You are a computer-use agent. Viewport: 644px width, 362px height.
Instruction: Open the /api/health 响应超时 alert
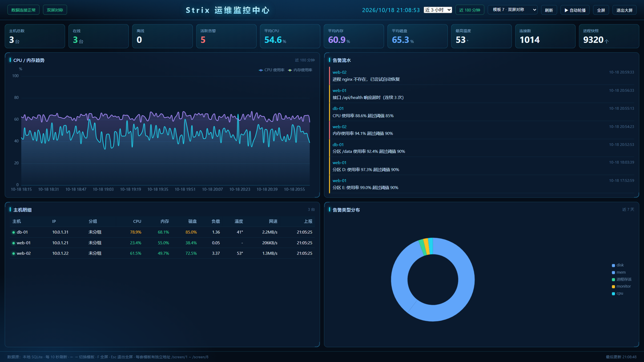point(481,94)
